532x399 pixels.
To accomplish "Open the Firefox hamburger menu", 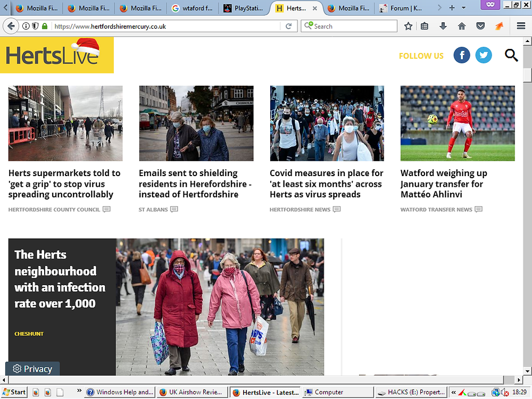I will click(x=521, y=26).
